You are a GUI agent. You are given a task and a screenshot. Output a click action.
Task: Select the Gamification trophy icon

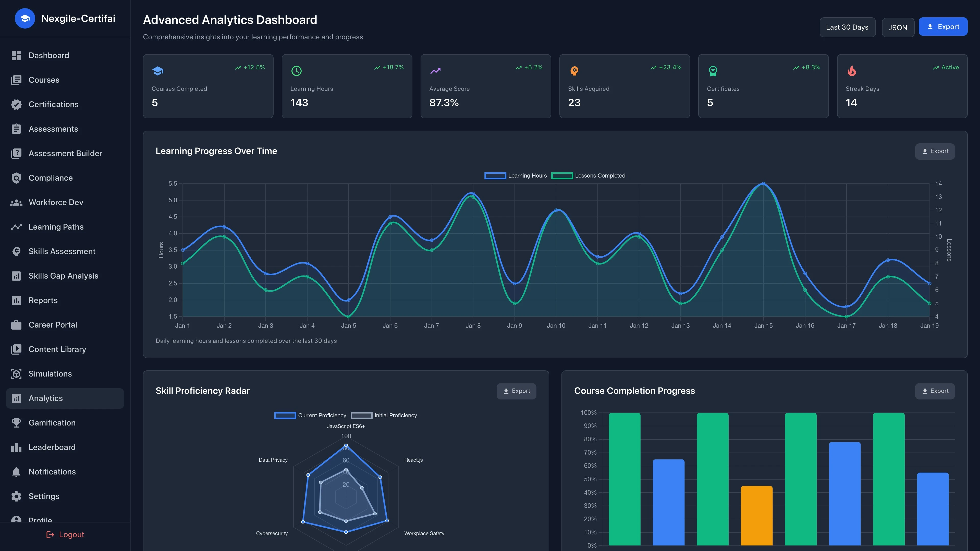[16, 422]
